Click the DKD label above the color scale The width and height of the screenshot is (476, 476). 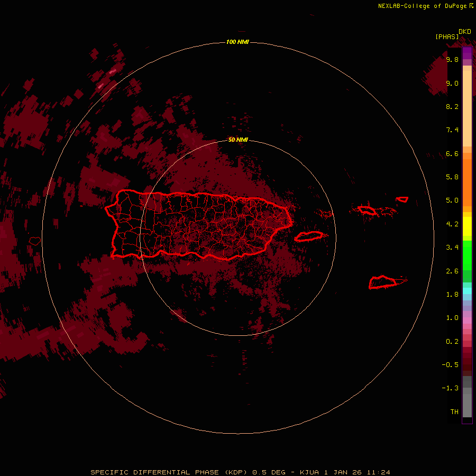click(x=465, y=32)
